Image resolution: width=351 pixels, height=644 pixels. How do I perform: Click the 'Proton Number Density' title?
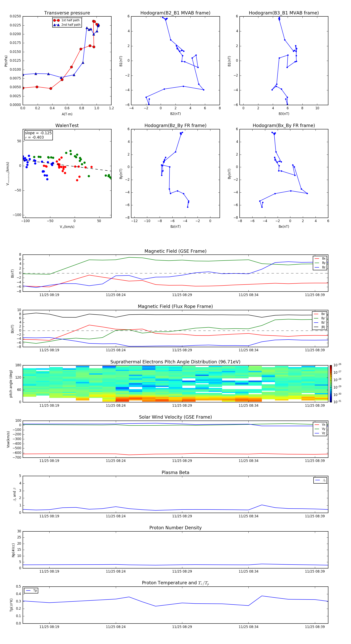(175, 528)
